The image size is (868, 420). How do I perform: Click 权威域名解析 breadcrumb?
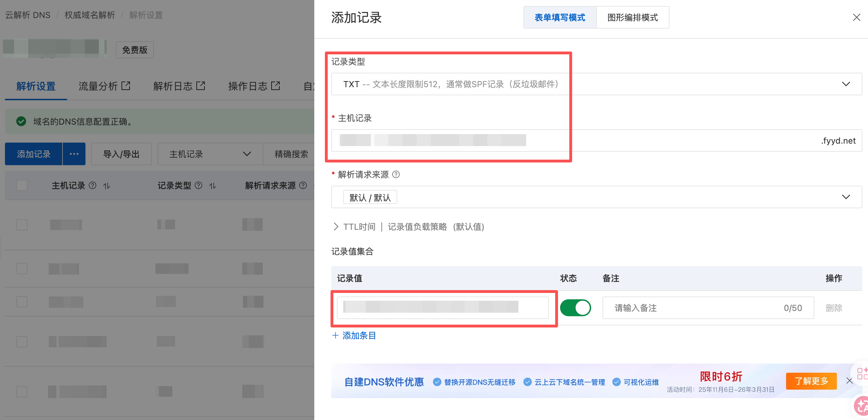(90, 15)
